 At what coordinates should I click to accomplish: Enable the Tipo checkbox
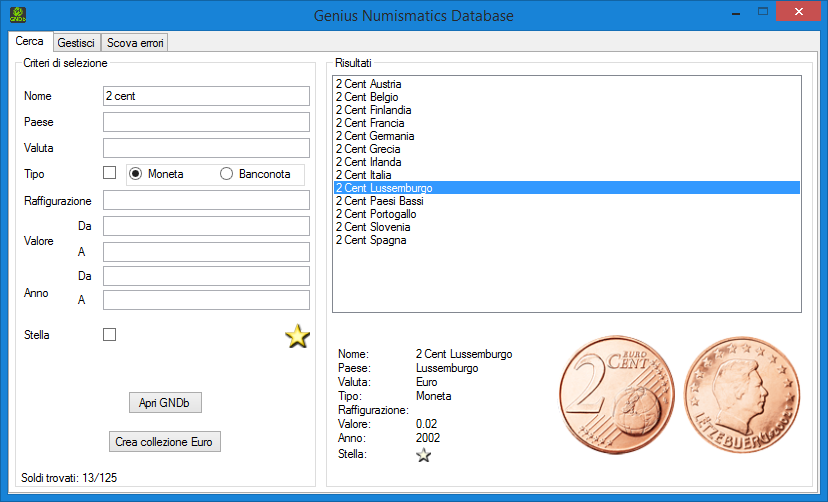(x=110, y=173)
